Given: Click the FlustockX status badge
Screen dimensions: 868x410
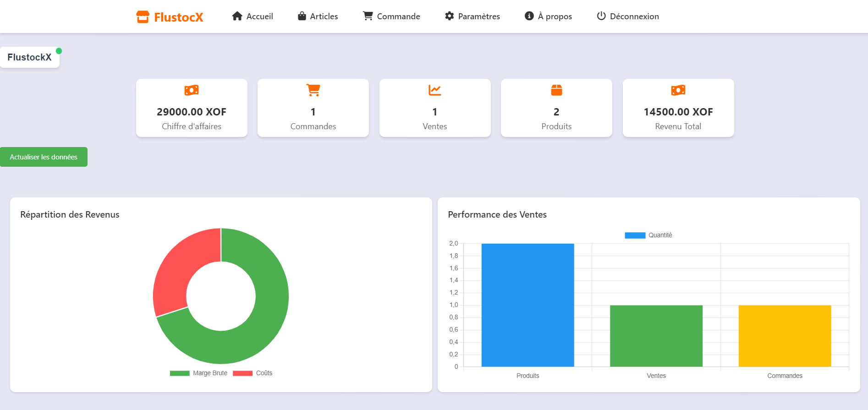Looking at the screenshot, I should coord(30,57).
